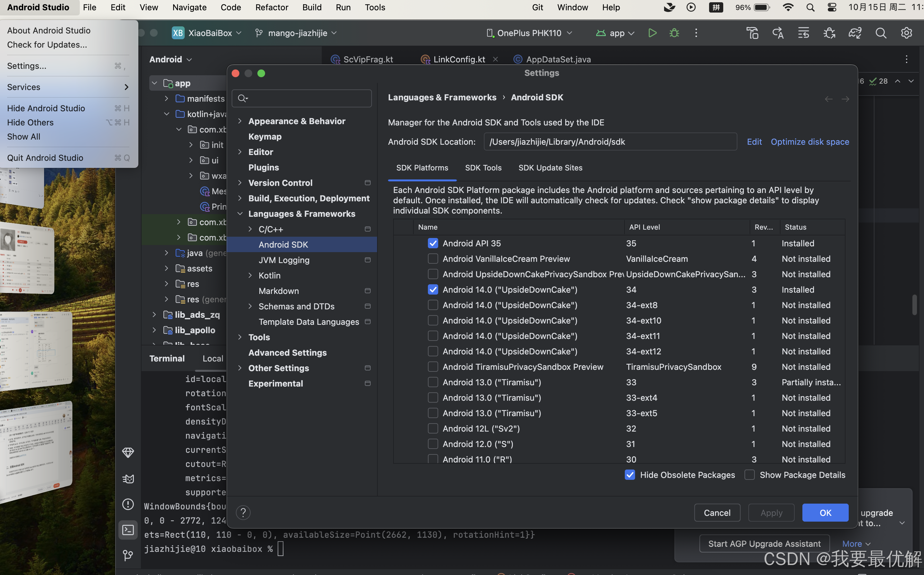
Task: Uncheck Android API 35 checkbox
Action: (x=432, y=243)
